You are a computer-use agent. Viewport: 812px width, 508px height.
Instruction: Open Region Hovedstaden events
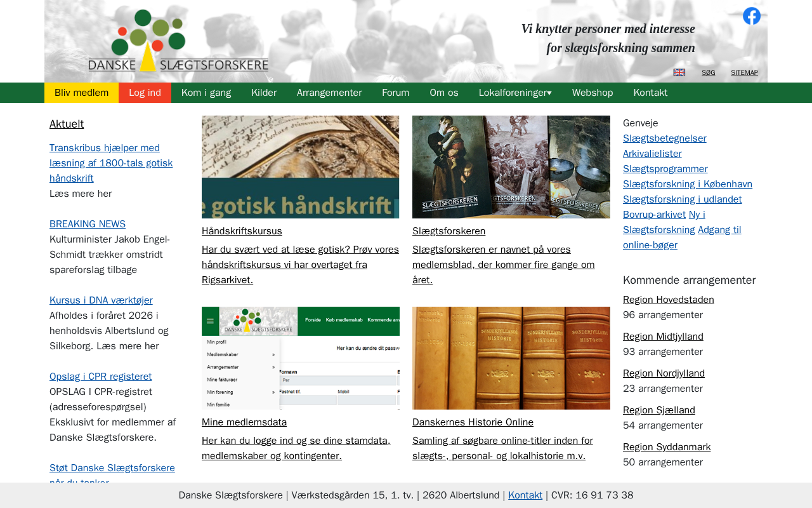(x=669, y=300)
